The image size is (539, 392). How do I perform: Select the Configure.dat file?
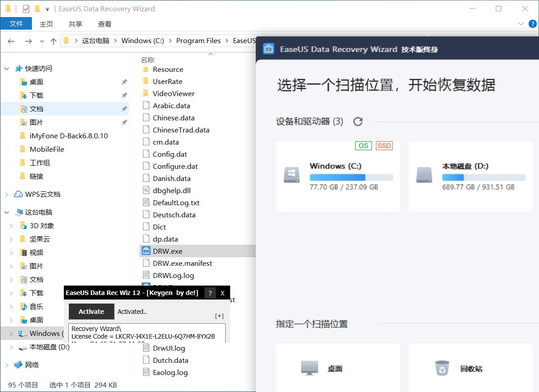(175, 167)
